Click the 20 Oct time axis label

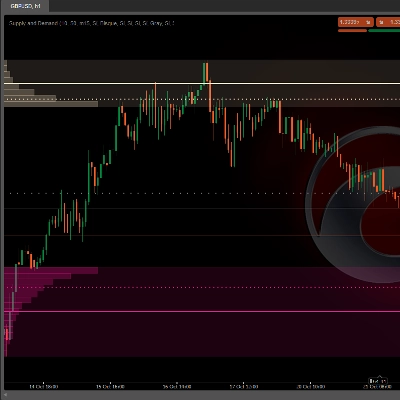click(310, 387)
